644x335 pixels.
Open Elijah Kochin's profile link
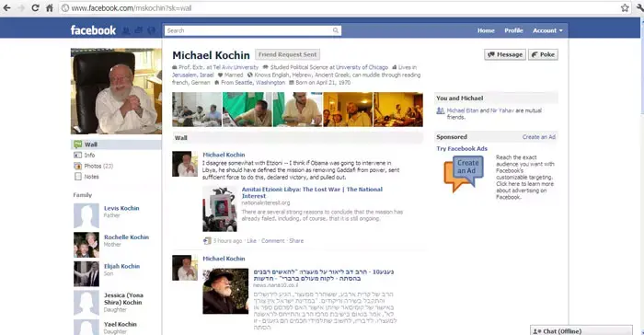pos(122,266)
